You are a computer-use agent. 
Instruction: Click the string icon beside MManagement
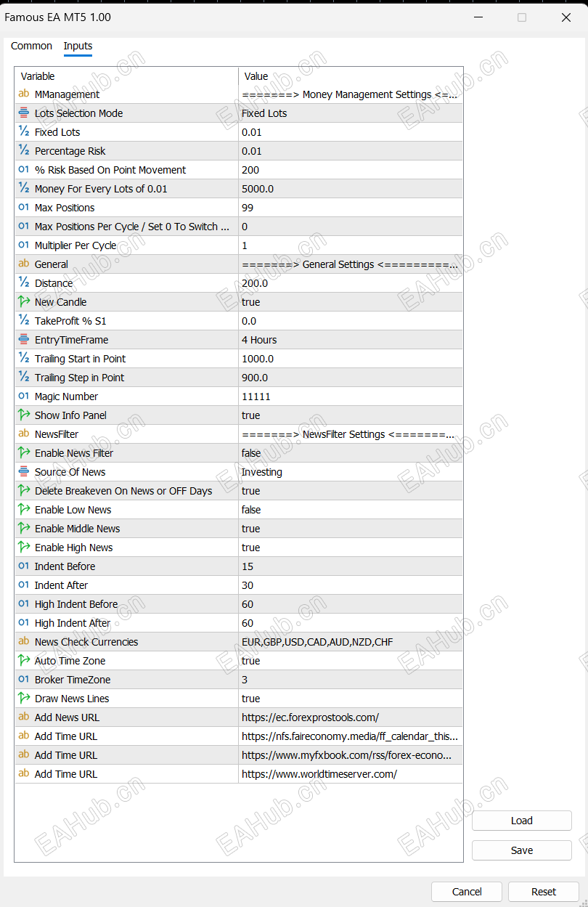(24, 94)
